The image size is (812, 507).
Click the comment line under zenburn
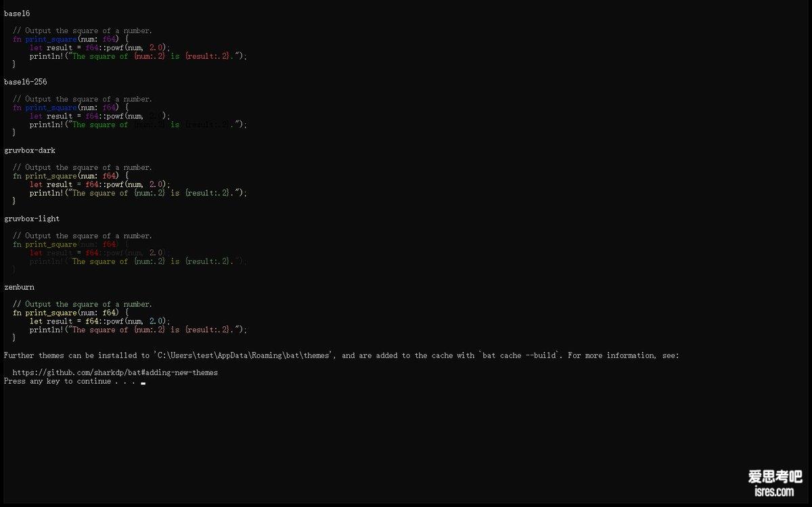(x=83, y=304)
